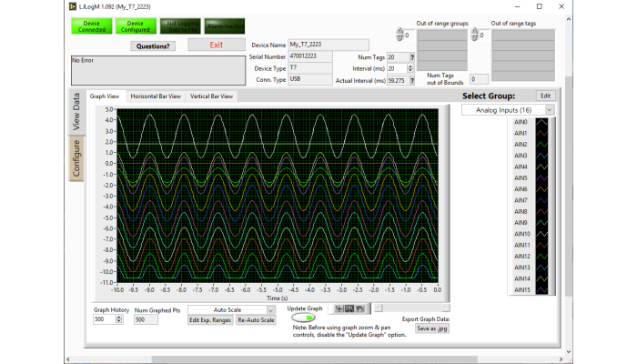Open the Configure side tab
This screenshot has width=637, height=364.
click(76, 158)
